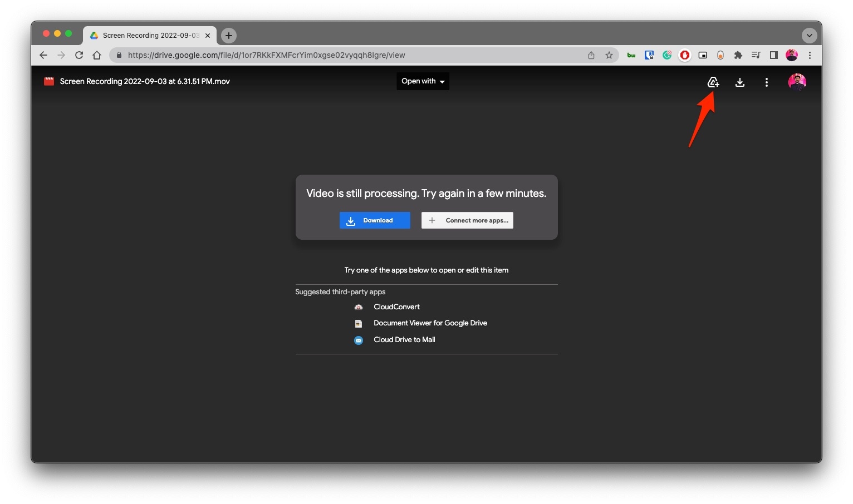Viewport: 853px width, 504px height.
Task: Click your Google account avatar in the viewer
Action: (x=797, y=81)
